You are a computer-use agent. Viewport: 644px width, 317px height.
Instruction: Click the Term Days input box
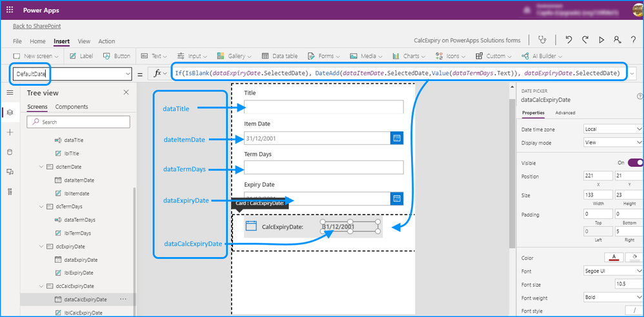(324, 168)
